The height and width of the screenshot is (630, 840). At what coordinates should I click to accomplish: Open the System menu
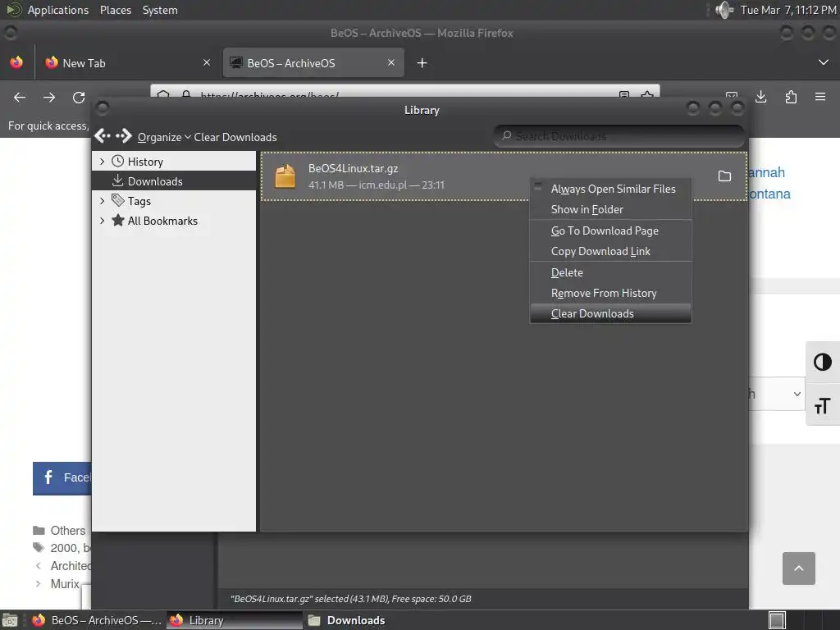(x=160, y=10)
